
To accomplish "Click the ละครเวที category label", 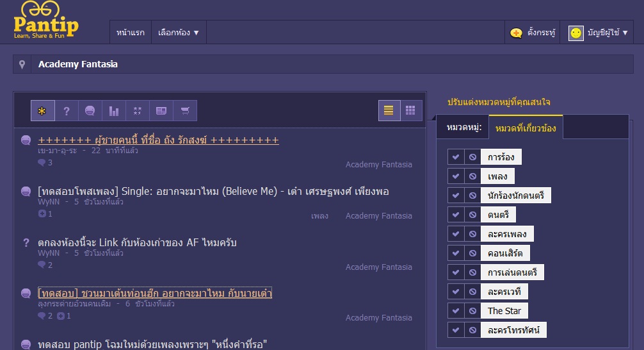I will pos(504,291).
